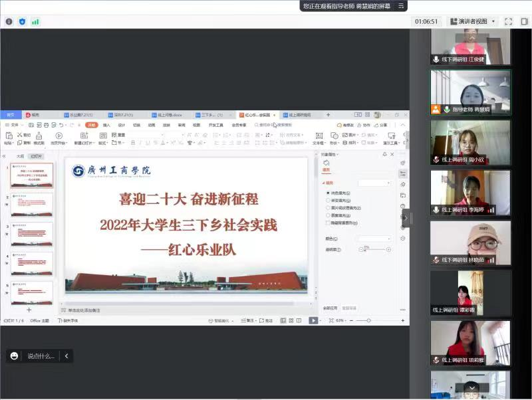The image size is (532, 400).
Task: Click the transparency slider track
Action: (366, 250)
